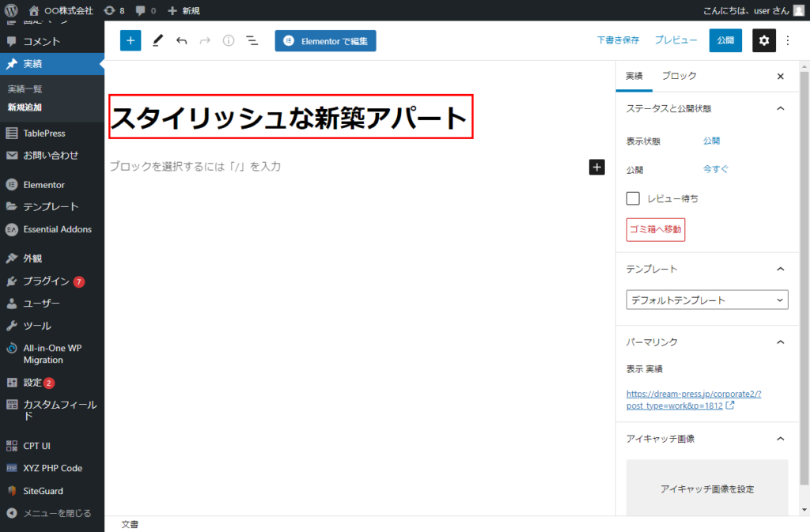Viewport: 810px width, 532px height.
Task: Collapse the アイキャッチ画像 panel
Action: click(x=780, y=439)
